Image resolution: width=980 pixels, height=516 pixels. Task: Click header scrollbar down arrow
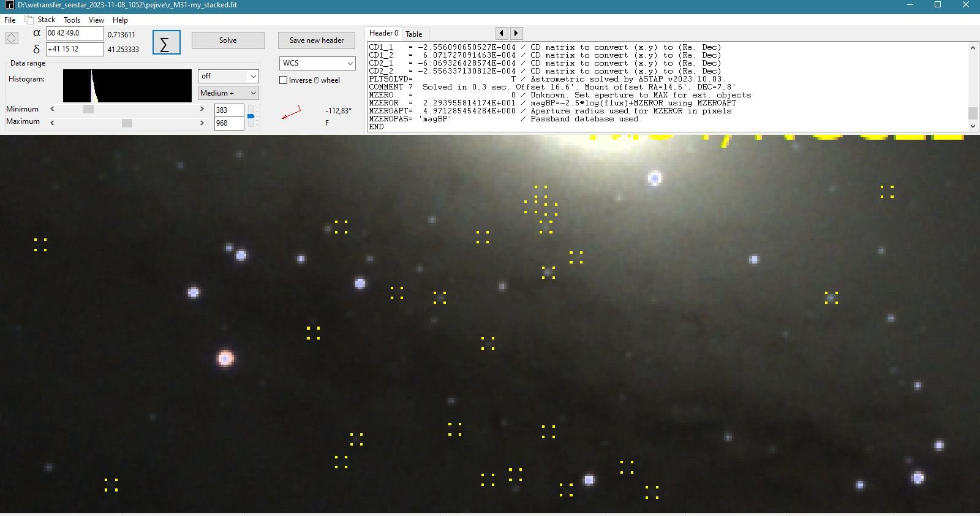click(x=973, y=126)
